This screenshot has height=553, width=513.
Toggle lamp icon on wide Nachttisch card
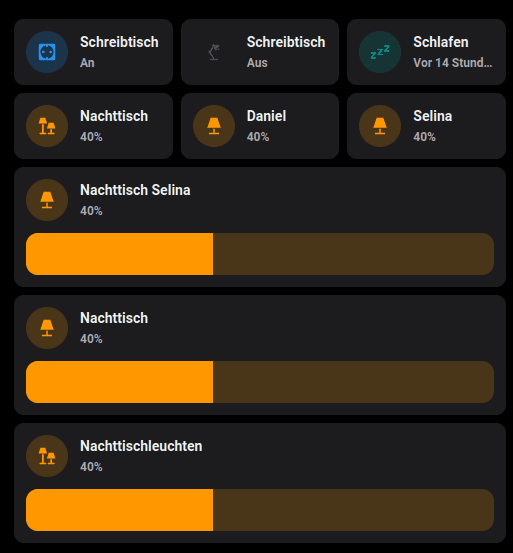click(47, 328)
